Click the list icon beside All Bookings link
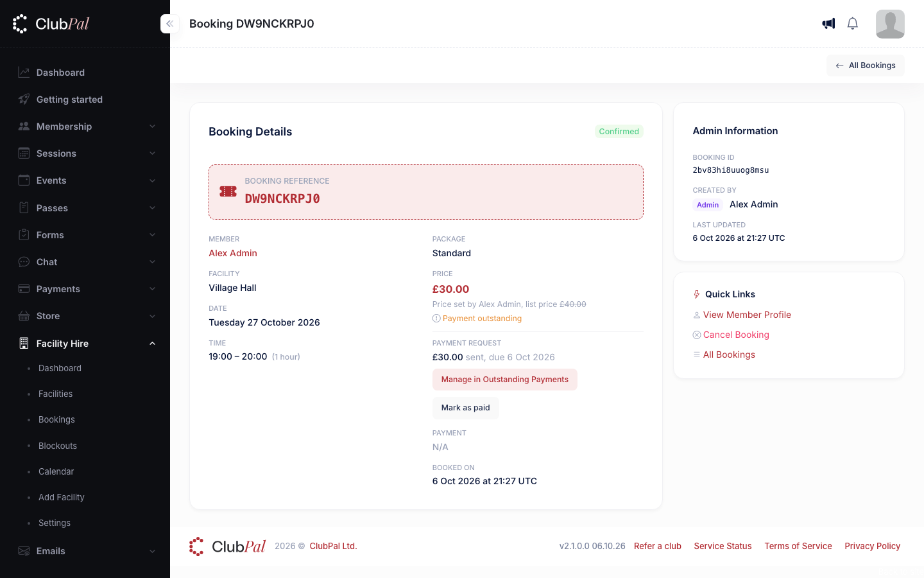924x578 pixels. 697,355
